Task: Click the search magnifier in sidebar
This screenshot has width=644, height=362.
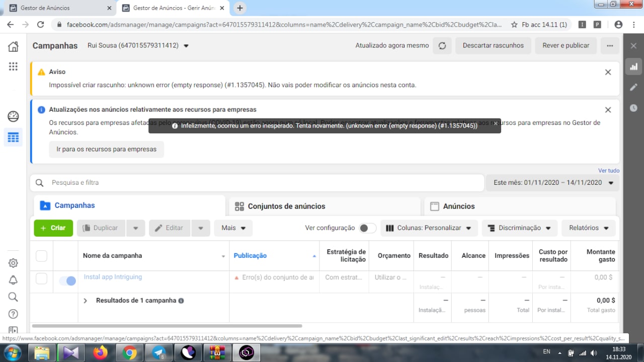Action: point(13,297)
